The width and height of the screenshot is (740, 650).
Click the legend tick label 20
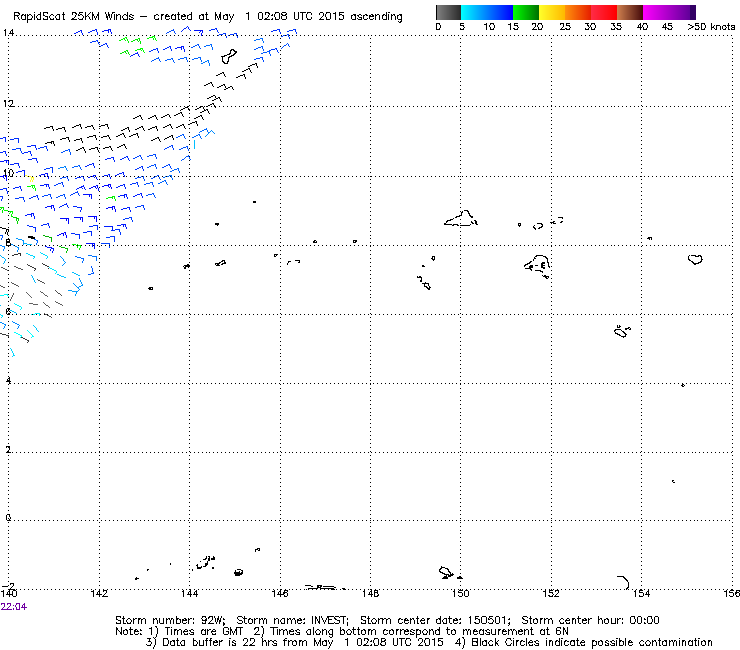click(x=537, y=27)
